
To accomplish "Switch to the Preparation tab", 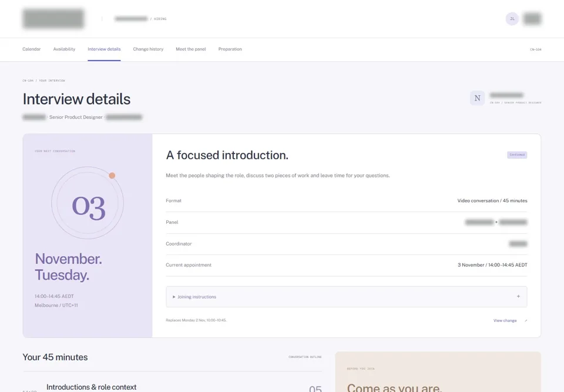I will click(x=230, y=49).
